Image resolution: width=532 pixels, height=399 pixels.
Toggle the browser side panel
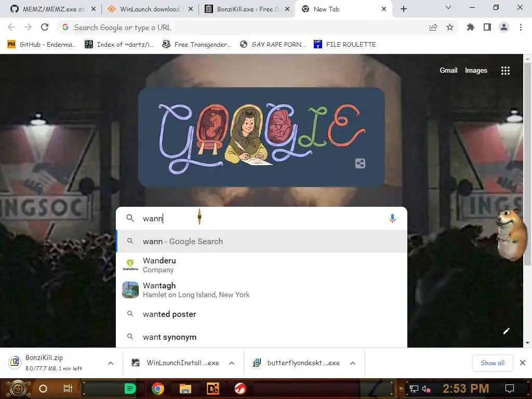(x=487, y=28)
